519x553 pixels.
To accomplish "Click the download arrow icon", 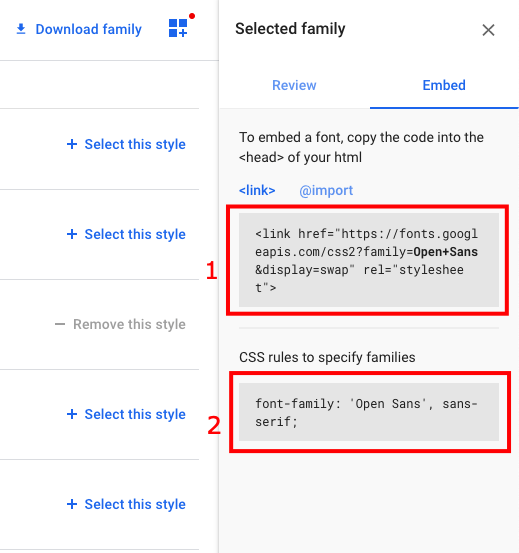I will tap(21, 29).
